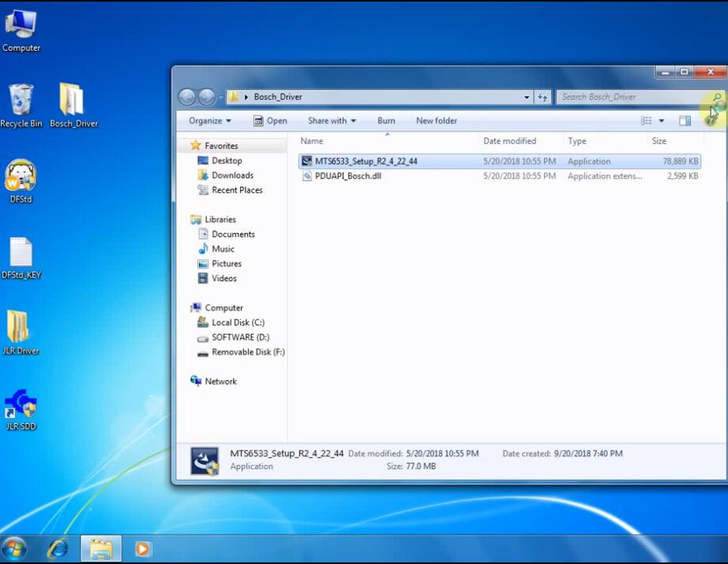Select the Recycle Bin desktop icon
Viewport: 728px width, 564px height.
click(x=21, y=105)
